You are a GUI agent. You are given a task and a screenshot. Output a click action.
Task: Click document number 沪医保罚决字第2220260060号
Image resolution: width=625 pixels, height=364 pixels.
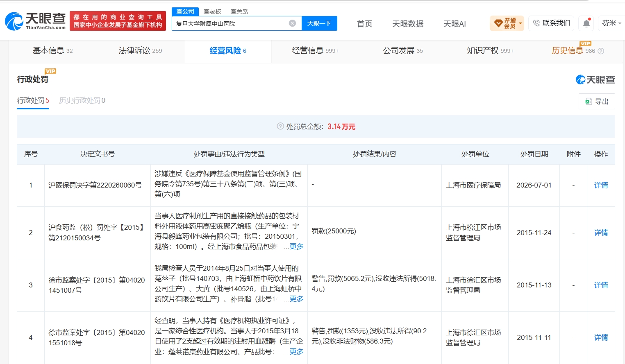tap(95, 185)
